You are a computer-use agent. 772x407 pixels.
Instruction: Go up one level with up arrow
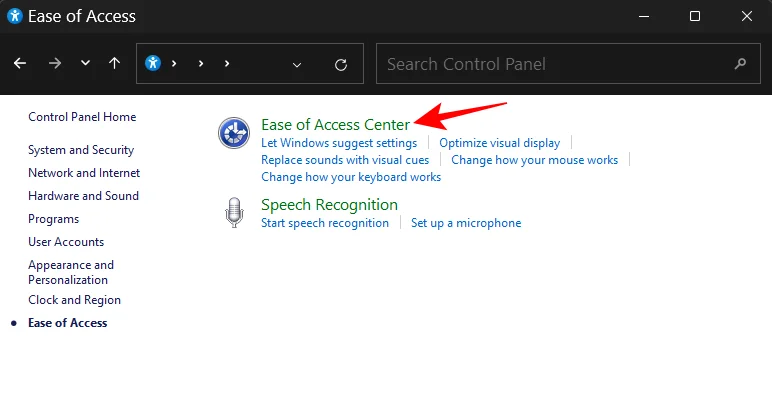[x=114, y=63]
